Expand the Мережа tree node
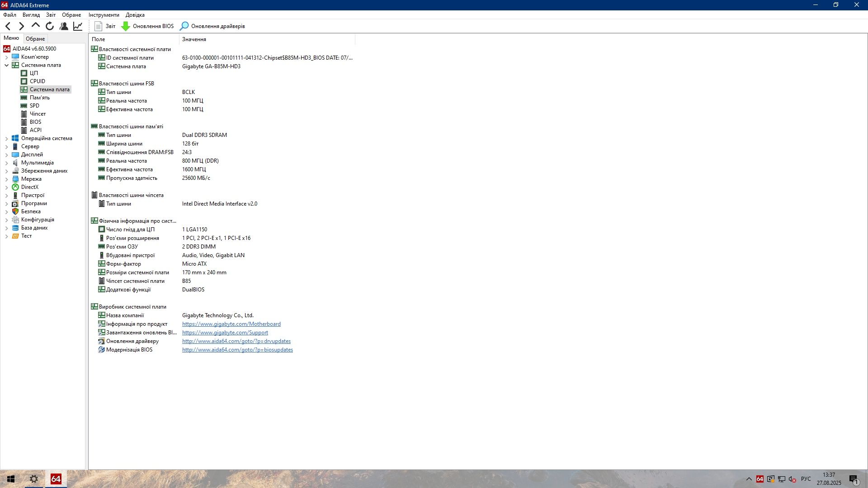The image size is (868, 488). (x=6, y=179)
